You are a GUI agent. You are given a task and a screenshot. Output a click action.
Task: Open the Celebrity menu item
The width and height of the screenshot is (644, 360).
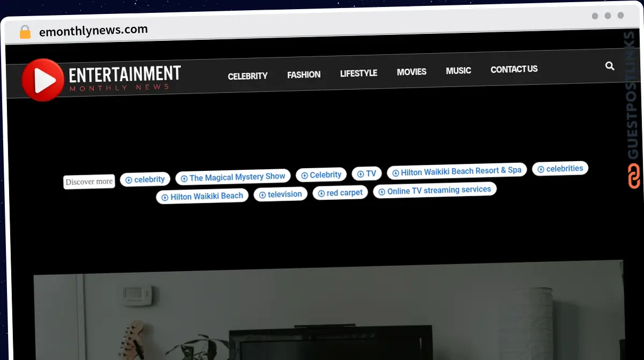247,76
